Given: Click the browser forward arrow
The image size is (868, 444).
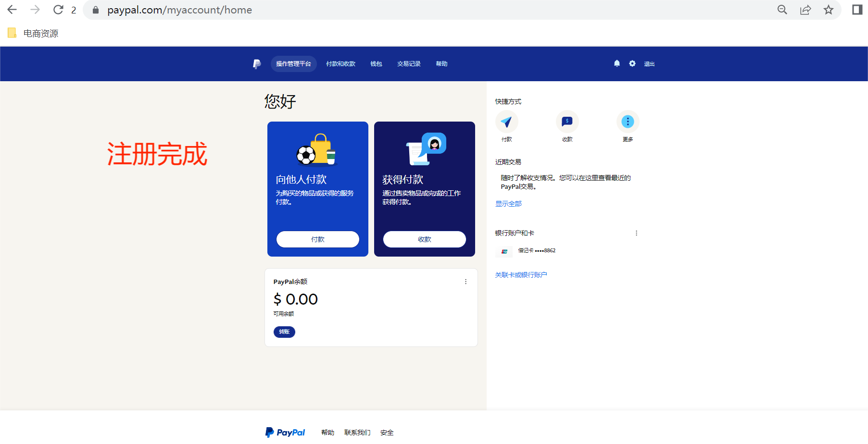Looking at the screenshot, I should (x=35, y=10).
